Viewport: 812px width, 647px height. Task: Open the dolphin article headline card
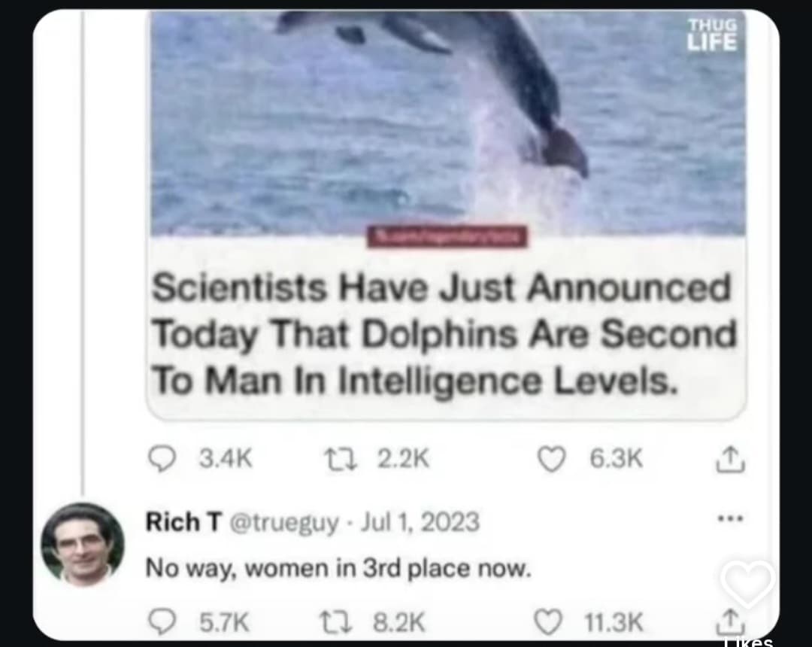447,329
